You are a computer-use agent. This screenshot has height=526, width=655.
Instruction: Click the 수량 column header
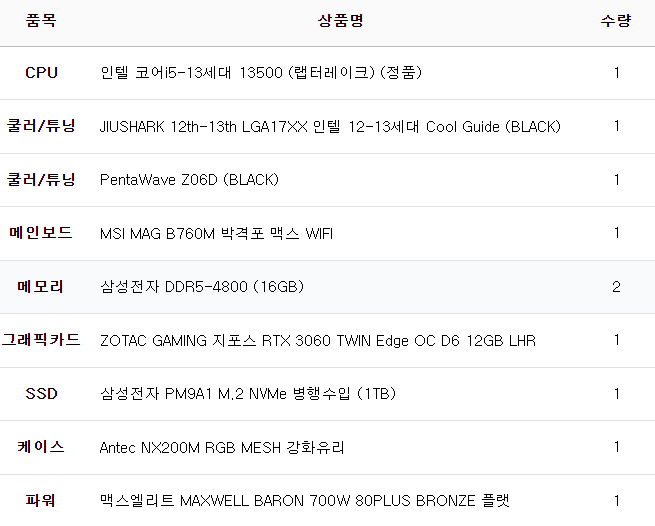[616, 21]
